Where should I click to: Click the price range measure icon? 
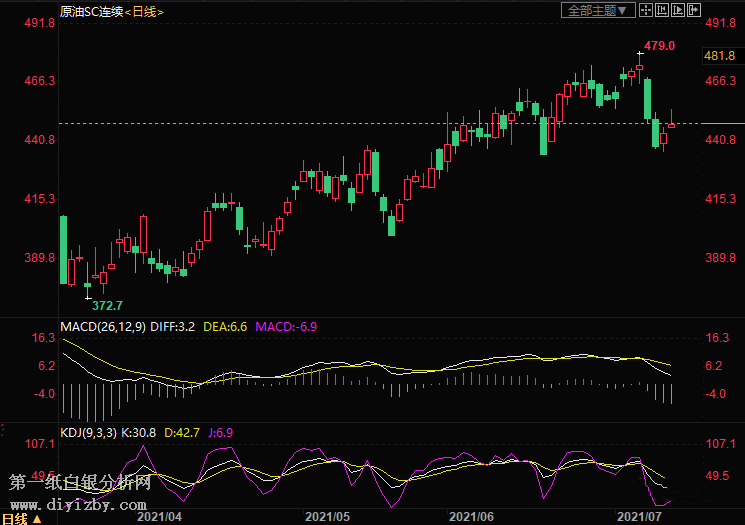(x=662, y=11)
